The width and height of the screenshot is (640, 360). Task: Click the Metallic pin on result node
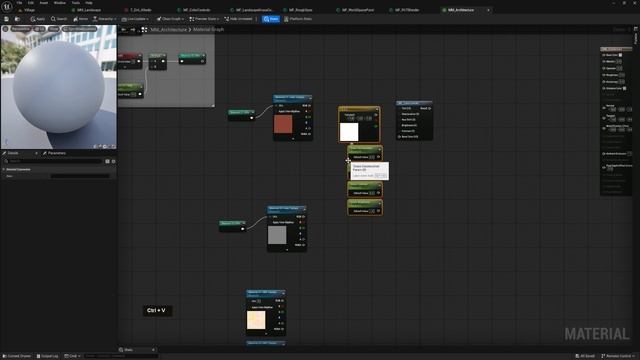click(604, 61)
